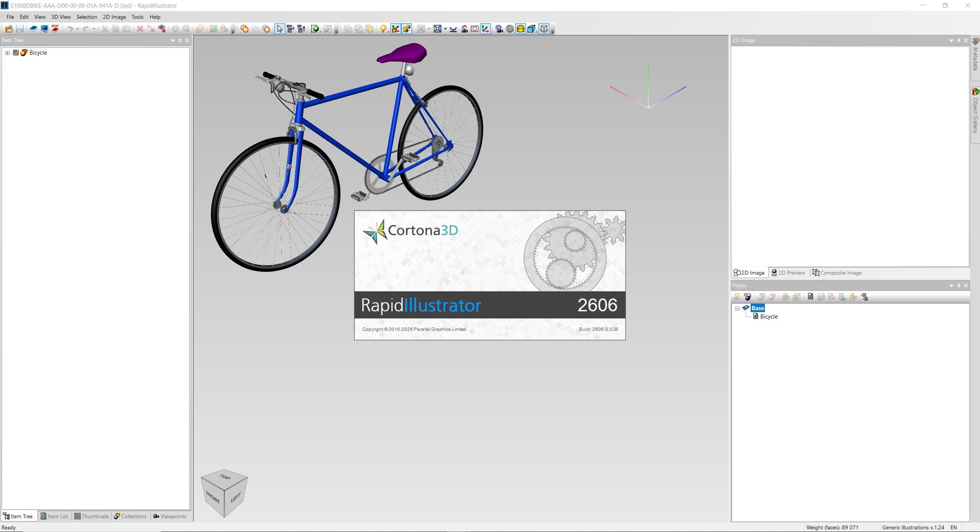Open the Redo history dropdown arrow

[94, 29]
